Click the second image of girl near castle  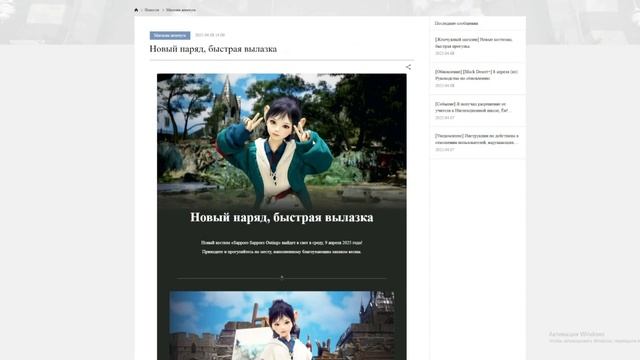(x=282, y=325)
